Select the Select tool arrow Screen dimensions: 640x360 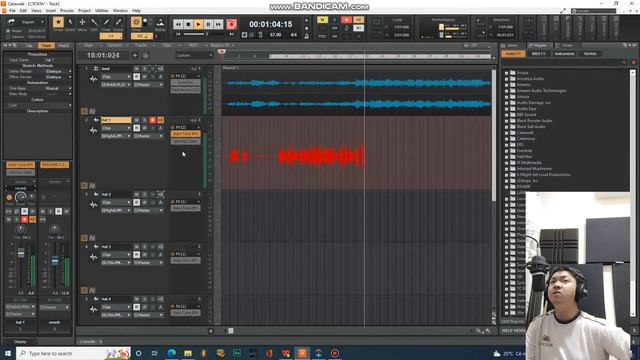(70, 22)
